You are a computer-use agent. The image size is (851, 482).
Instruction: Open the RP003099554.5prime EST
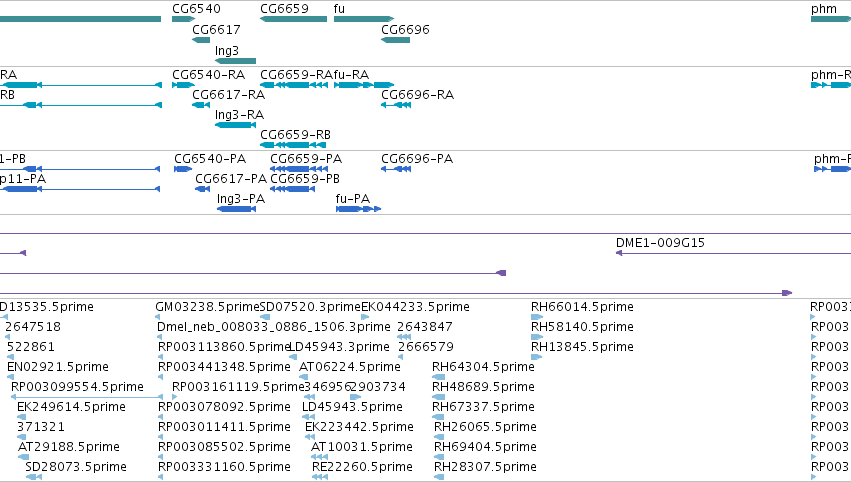tap(87, 397)
